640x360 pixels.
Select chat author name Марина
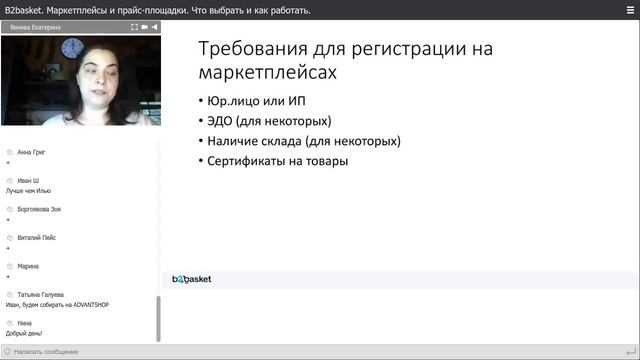(x=28, y=266)
